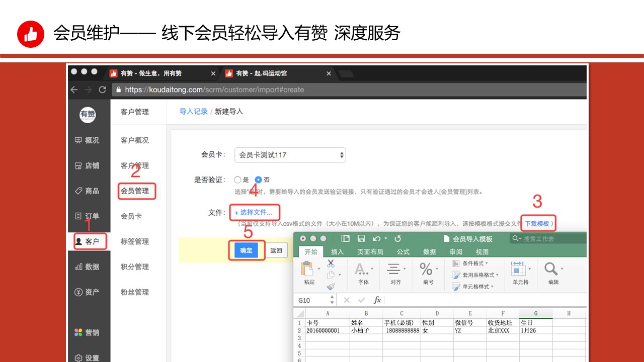Open 资产 assets section in sidebar
644x362 pixels.
[x=87, y=292]
